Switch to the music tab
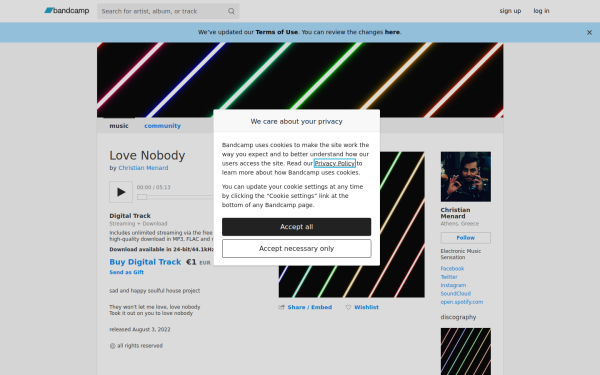 pos(119,126)
